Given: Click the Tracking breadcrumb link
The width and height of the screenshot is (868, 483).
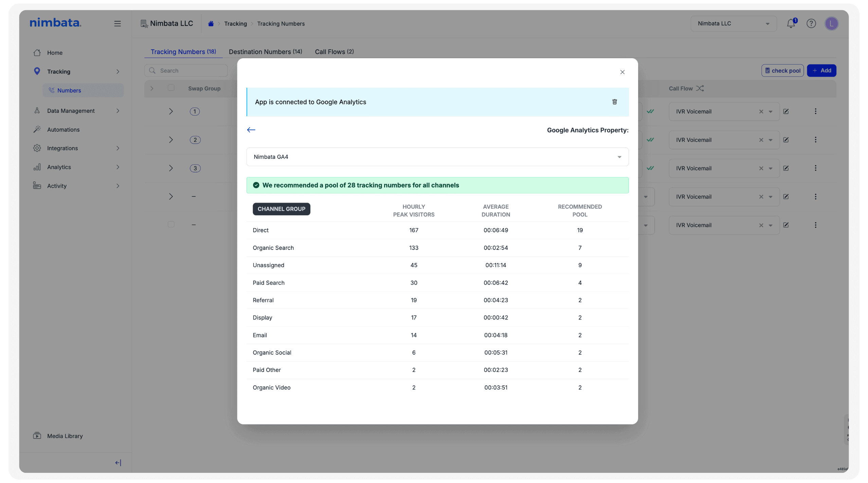Looking at the screenshot, I should (235, 23).
